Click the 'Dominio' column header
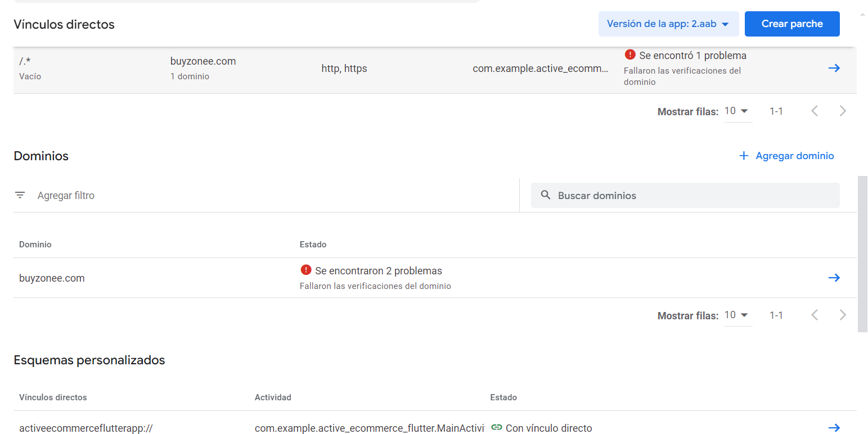 pos(35,245)
